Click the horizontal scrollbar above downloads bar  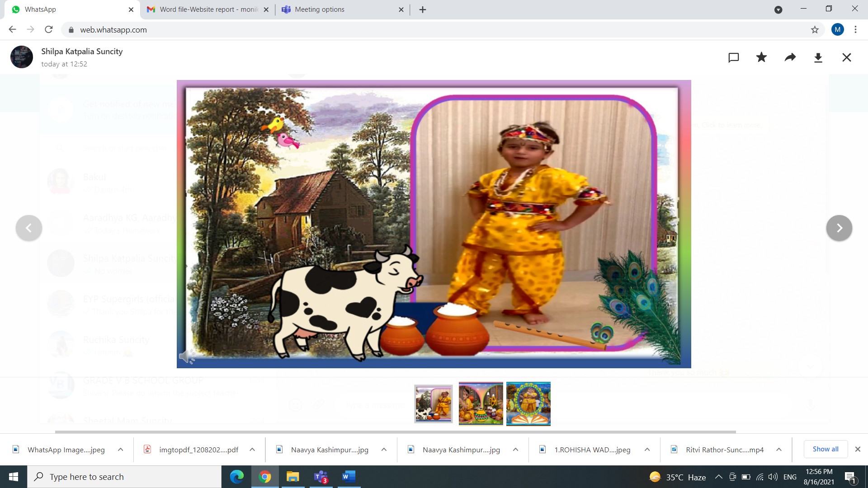(396, 432)
